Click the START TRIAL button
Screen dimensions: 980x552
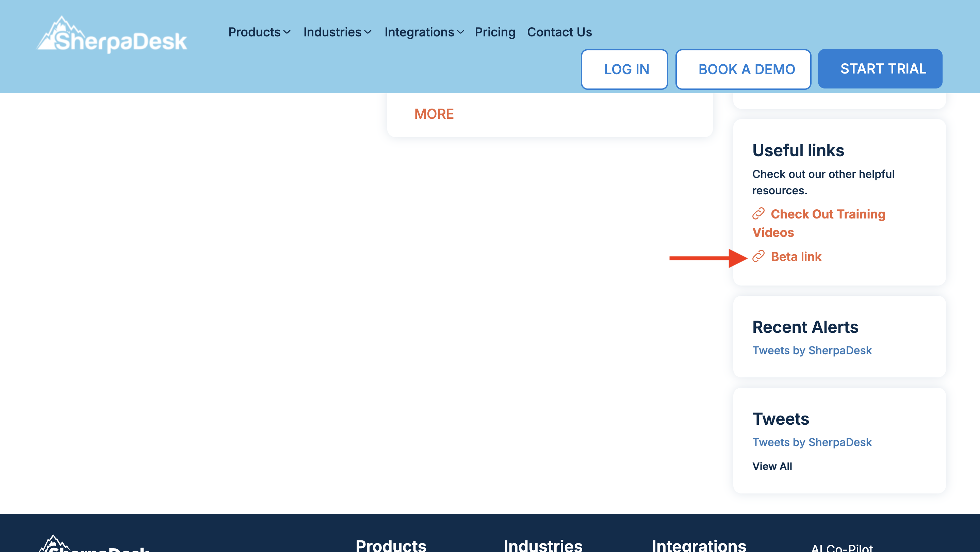click(x=880, y=69)
